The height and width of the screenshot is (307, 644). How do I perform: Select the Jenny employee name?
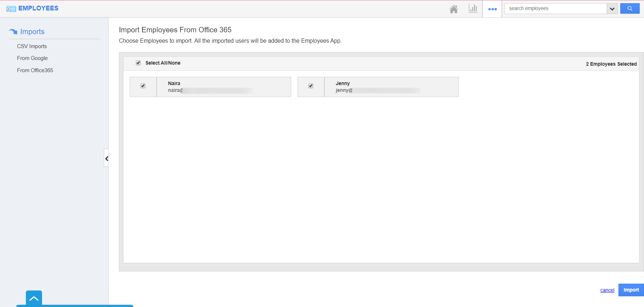[343, 83]
